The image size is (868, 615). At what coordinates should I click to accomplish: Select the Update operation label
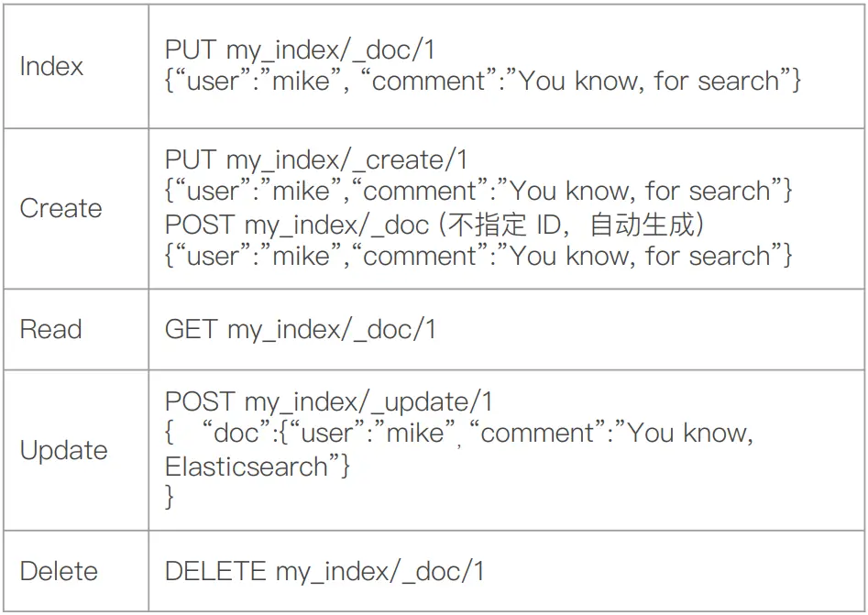click(x=63, y=451)
